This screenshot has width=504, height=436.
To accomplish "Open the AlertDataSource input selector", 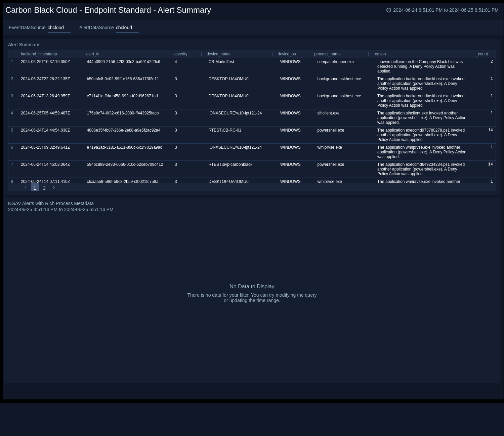I will click(127, 28).
